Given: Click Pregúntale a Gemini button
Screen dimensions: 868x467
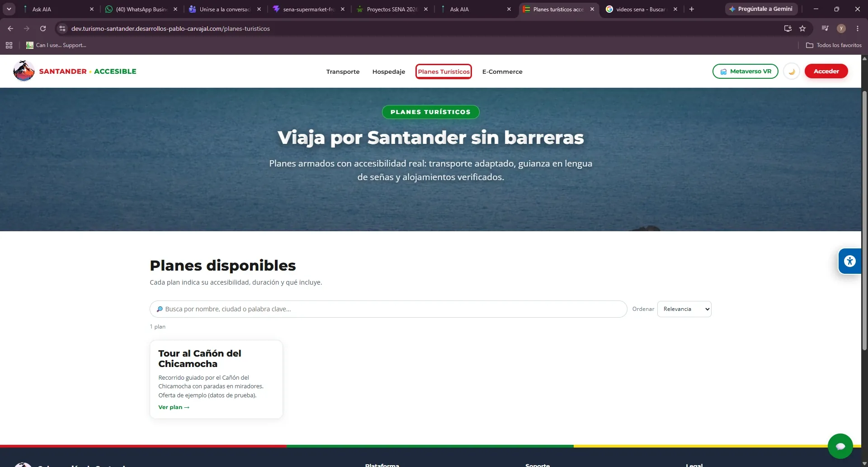Looking at the screenshot, I should [761, 9].
